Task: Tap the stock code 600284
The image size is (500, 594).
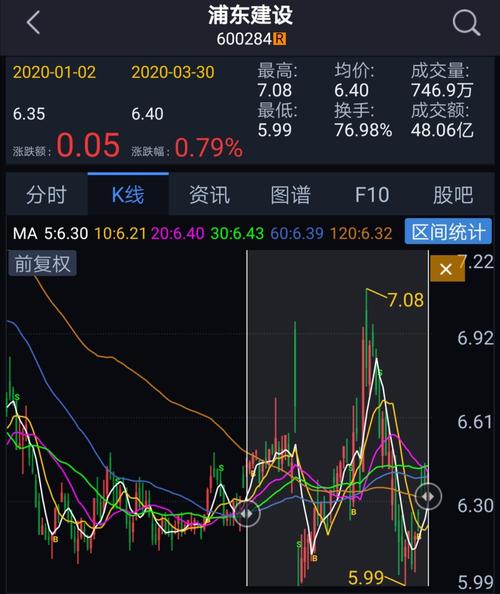Action: (x=244, y=39)
